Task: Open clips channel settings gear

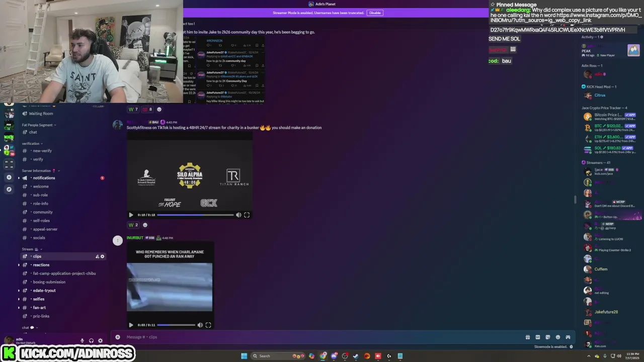Action: (x=102, y=256)
